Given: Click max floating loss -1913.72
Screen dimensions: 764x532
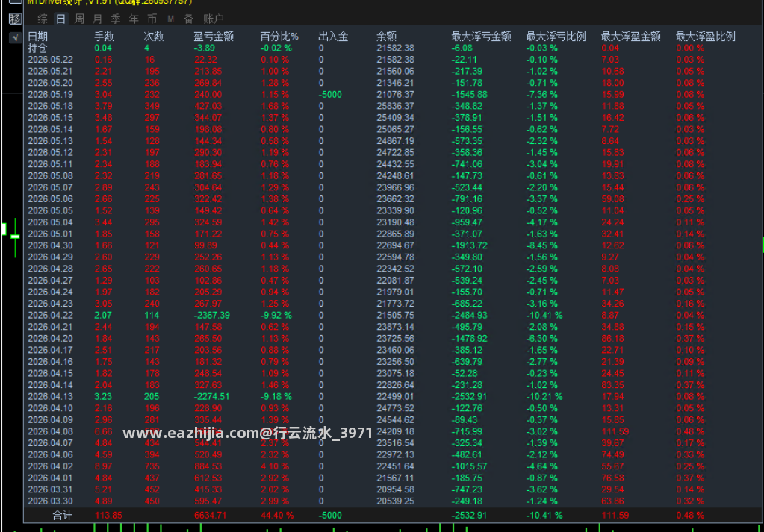Looking at the screenshot, I should click(x=469, y=245).
